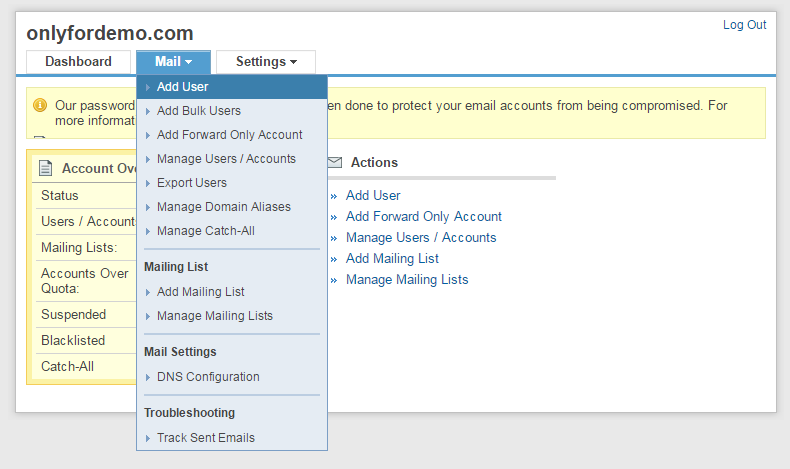
Task: Choose Add Bulk Users menu item
Action: (199, 111)
